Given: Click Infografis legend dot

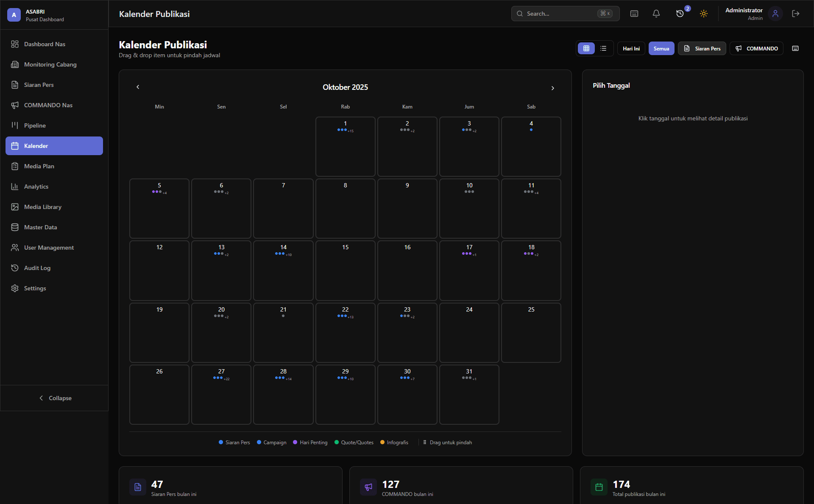Looking at the screenshot, I should point(382,442).
